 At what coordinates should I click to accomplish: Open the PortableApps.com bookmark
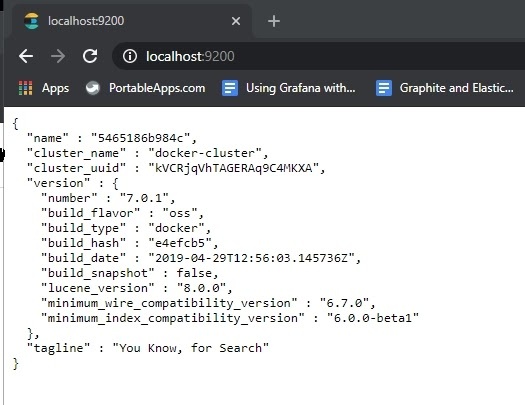157,88
